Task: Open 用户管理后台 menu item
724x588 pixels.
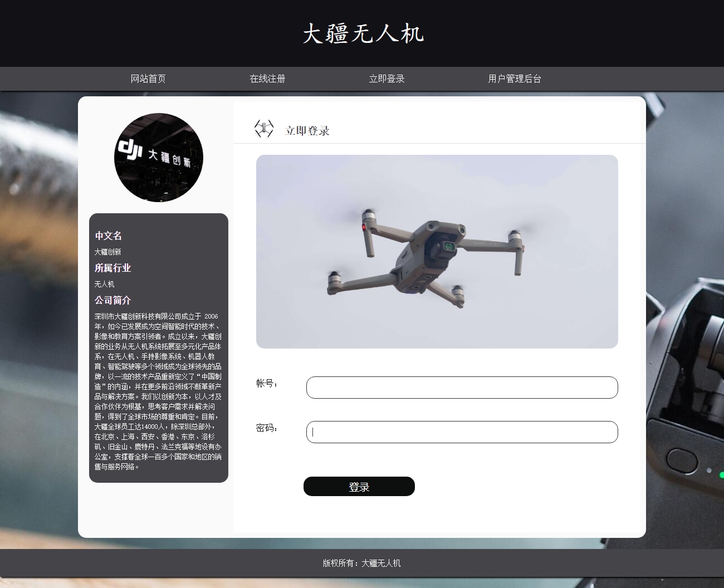Action: click(515, 79)
